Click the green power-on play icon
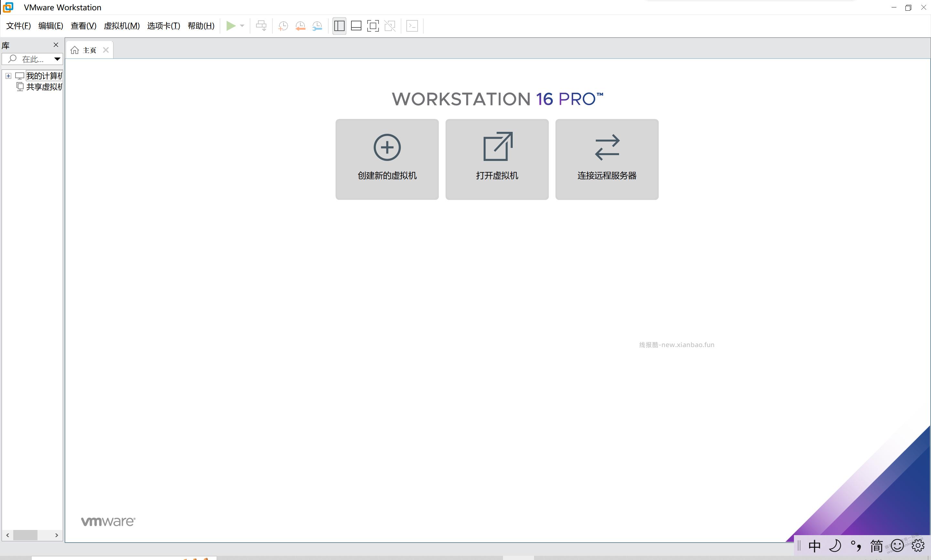931x560 pixels. coord(231,26)
